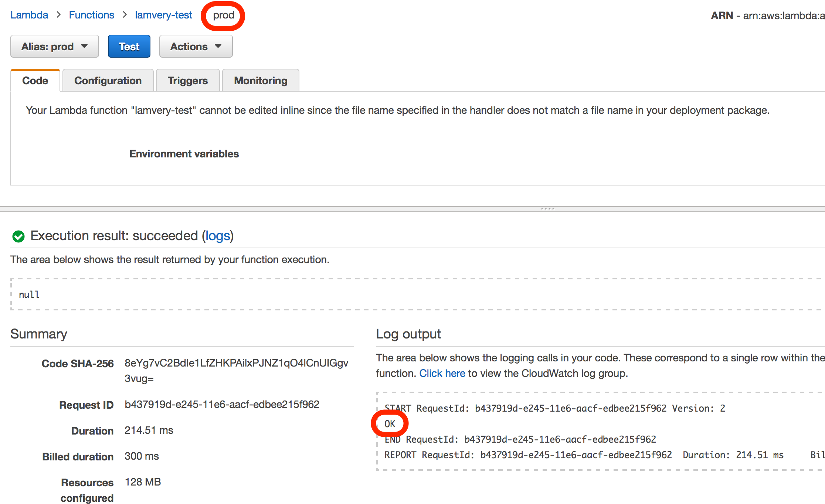Grab the horizontal pane splitter handle
Image resolution: width=825 pixels, height=504 pixels.
pos(547,209)
